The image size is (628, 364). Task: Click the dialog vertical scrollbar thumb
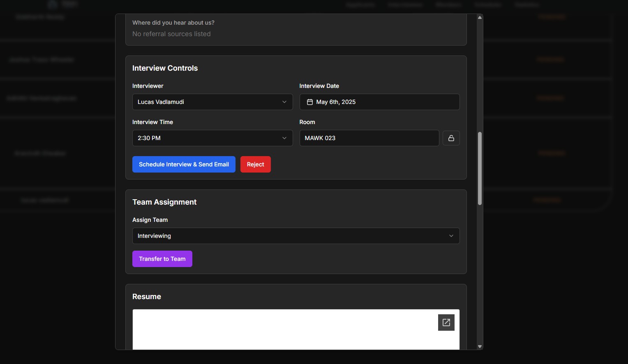480,168
